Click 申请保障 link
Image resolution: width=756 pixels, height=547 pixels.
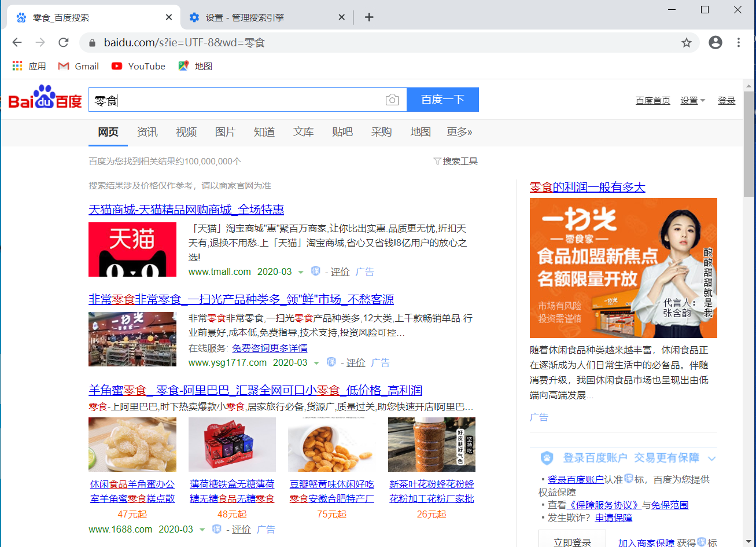[614, 517]
